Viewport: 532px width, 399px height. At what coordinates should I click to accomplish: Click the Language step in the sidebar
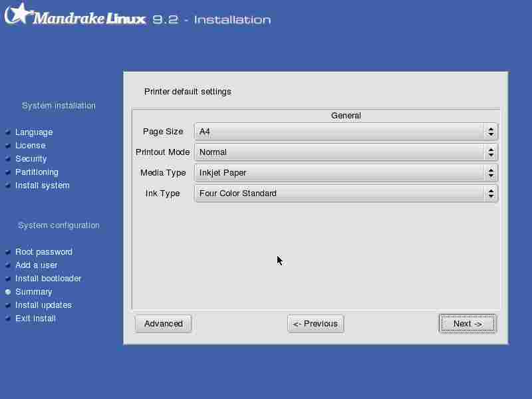(34, 132)
